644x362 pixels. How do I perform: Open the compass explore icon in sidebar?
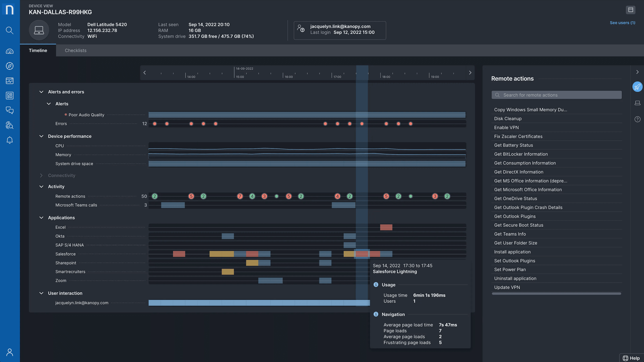[10, 66]
